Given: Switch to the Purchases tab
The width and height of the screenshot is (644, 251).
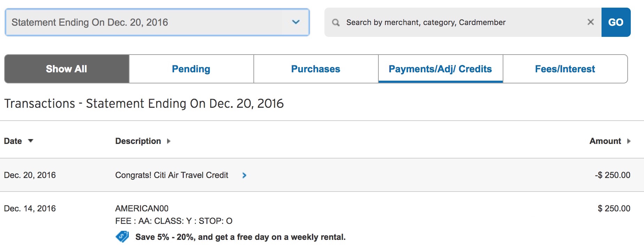Looking at the screenshot, I should [316, 69].
